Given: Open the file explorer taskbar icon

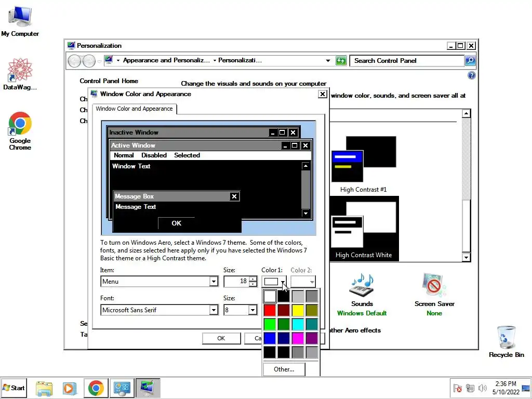Looking at the screenshot, I should [x=44, y=388].
